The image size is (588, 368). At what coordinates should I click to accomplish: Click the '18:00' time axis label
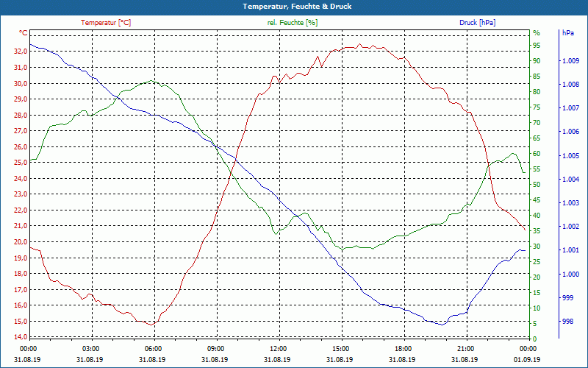click(x=403, y=349)
